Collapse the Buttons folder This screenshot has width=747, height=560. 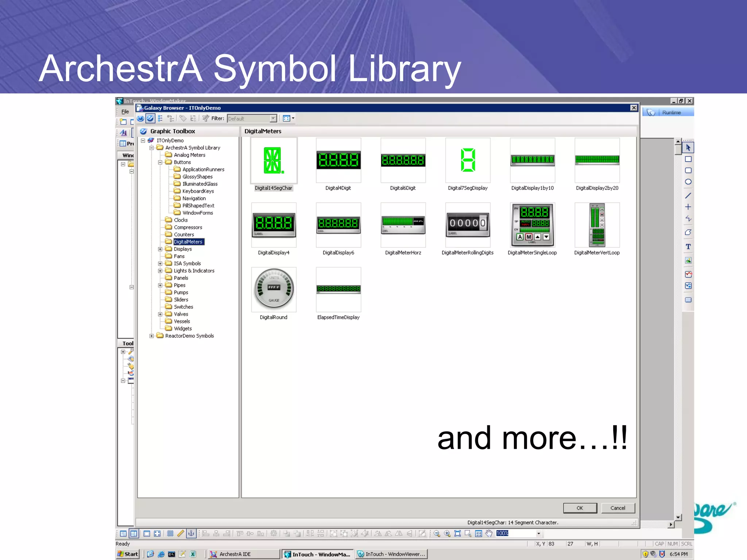(160, 162)
